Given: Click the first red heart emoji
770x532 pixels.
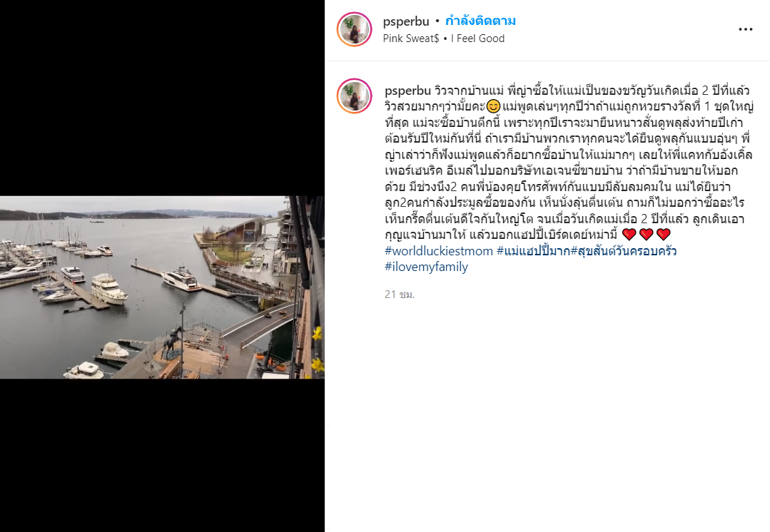Looking at the screenshot, I should (629, 234).
